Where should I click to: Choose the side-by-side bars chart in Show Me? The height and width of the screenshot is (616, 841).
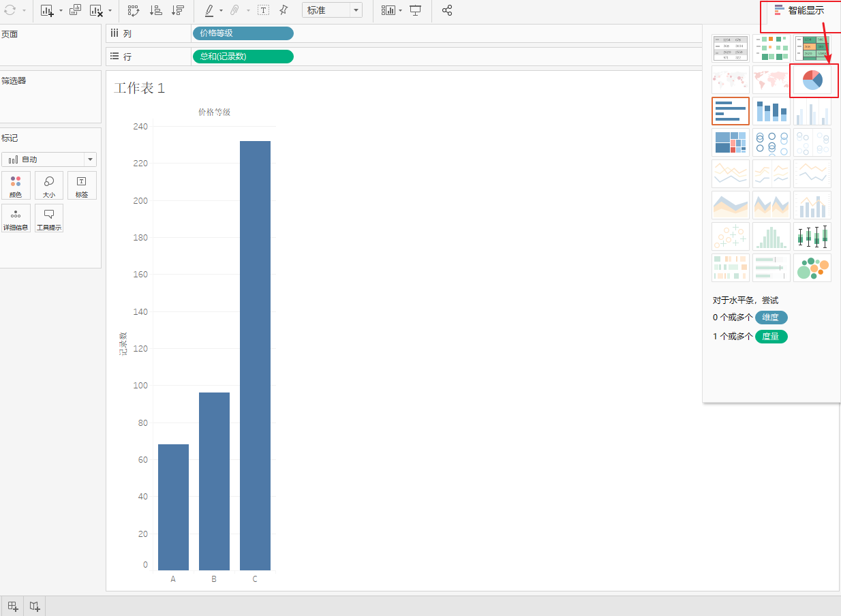point(812,111)
